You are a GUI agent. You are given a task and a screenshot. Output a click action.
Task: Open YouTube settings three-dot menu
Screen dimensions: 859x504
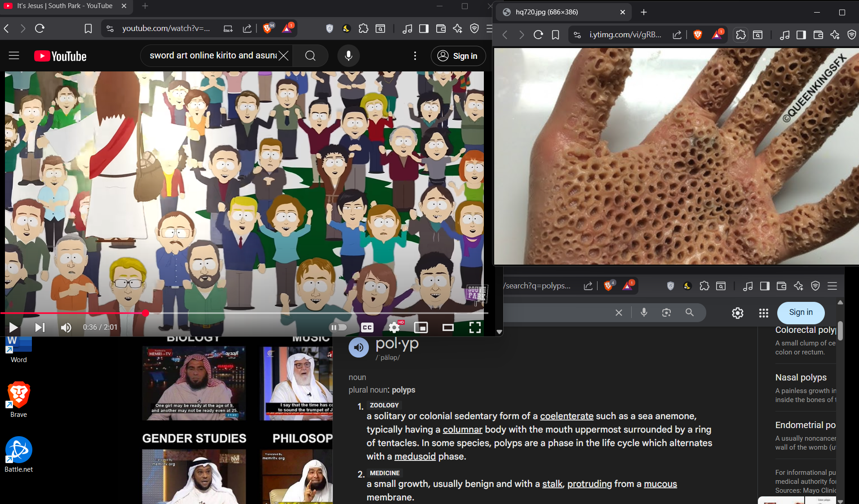(415, 56)
